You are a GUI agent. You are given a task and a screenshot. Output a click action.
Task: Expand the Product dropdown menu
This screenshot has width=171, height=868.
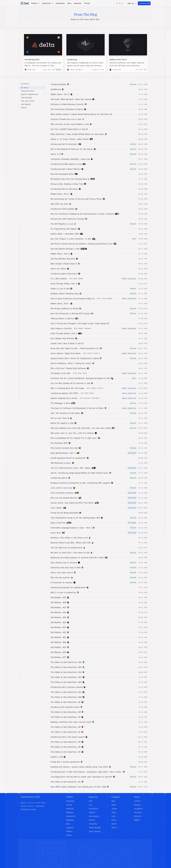coord(35,3)
